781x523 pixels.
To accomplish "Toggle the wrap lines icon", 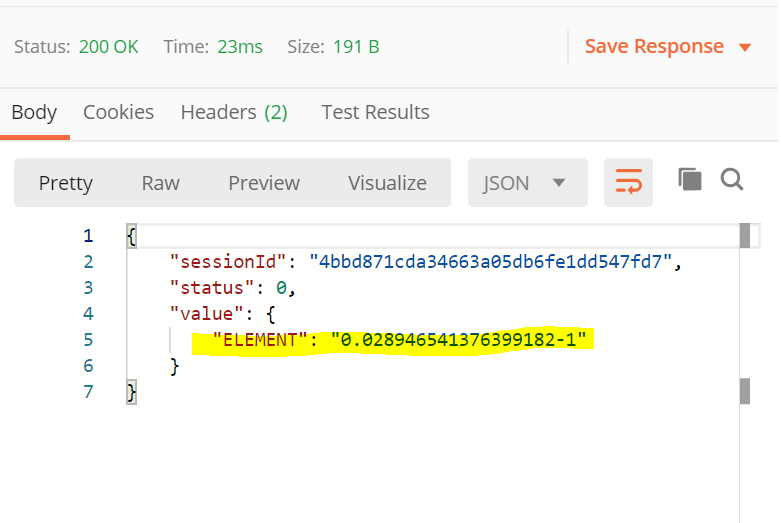I will 628,182.
